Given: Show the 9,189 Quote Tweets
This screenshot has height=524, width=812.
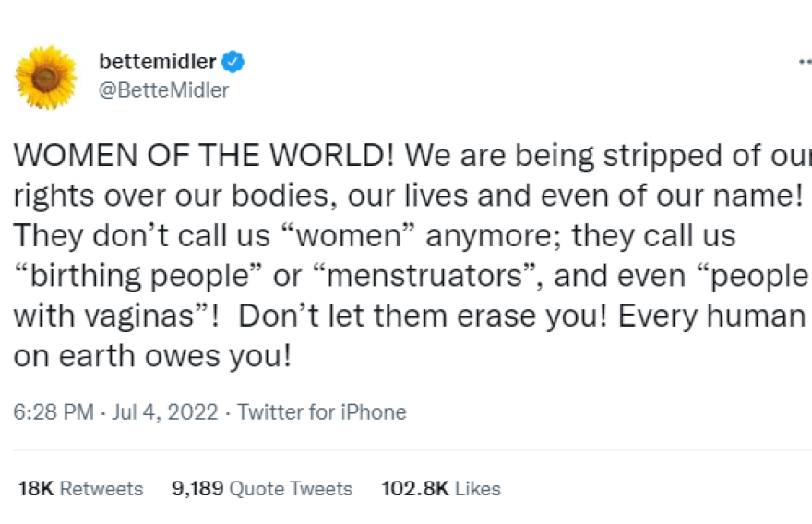Looking at the screenshot, I should (262, 488).
